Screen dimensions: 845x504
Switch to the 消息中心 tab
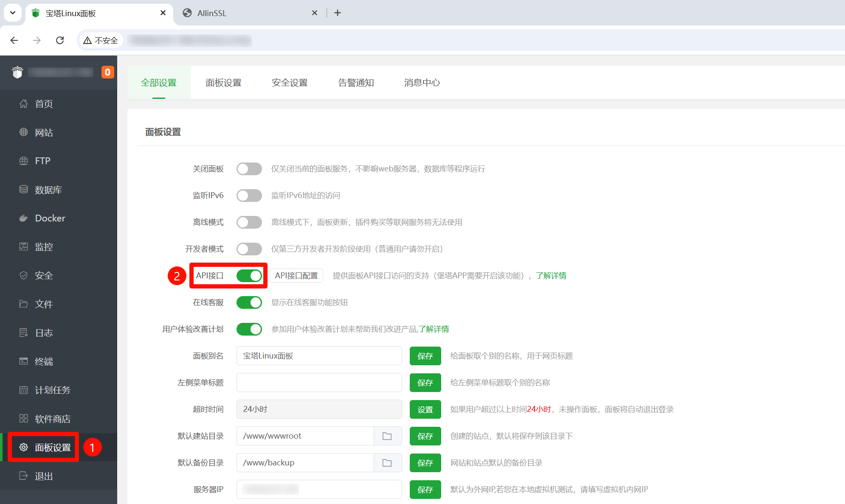coord(422,83)
